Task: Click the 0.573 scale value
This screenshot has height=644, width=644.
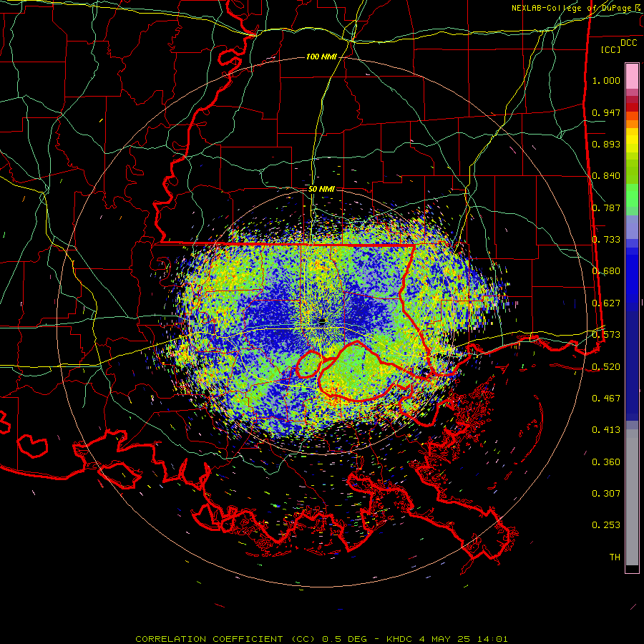Action: click(606, 335)
